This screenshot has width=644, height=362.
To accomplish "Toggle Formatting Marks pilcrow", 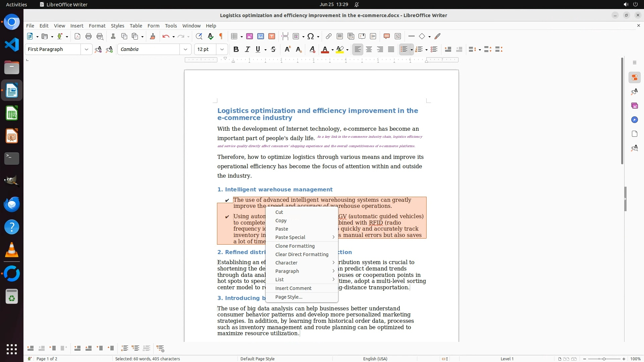I will (221, 37).
